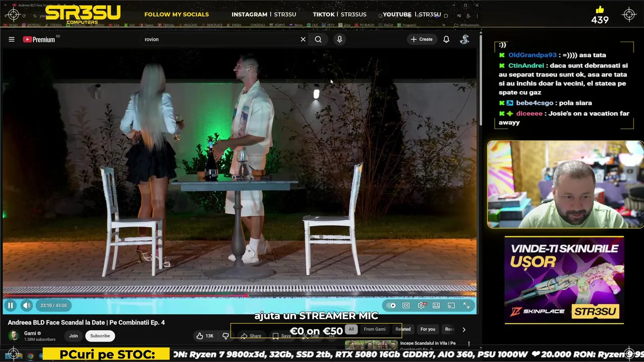Click the thumbs-up 439 like counter
644x362 pixels.
[600, 15]
